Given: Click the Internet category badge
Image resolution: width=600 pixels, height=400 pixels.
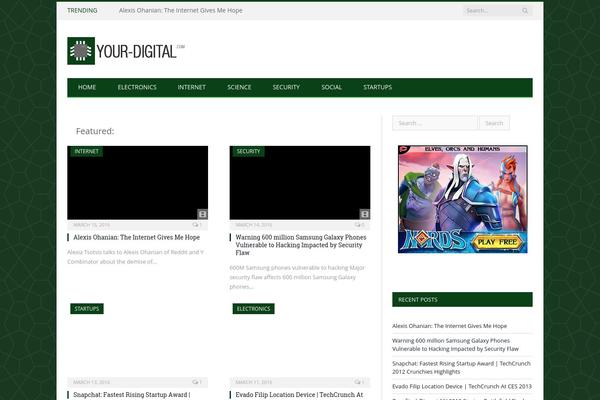Looking at the screenshot, I should (86, 152).
